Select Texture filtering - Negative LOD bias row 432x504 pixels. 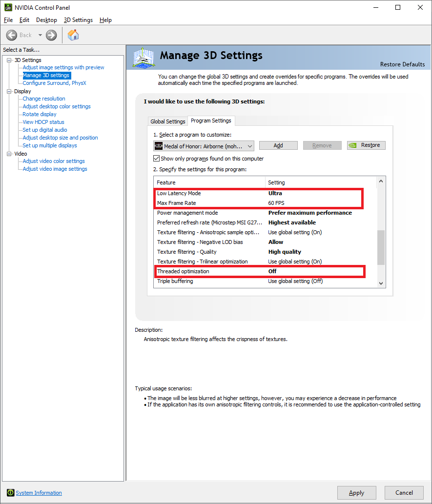265,242
